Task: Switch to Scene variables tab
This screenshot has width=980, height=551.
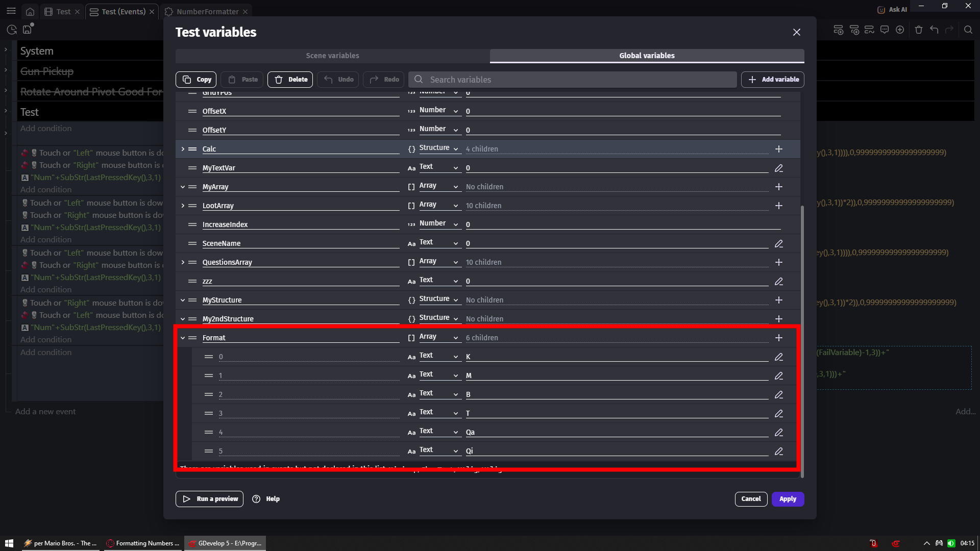Action: coord(332,56)
